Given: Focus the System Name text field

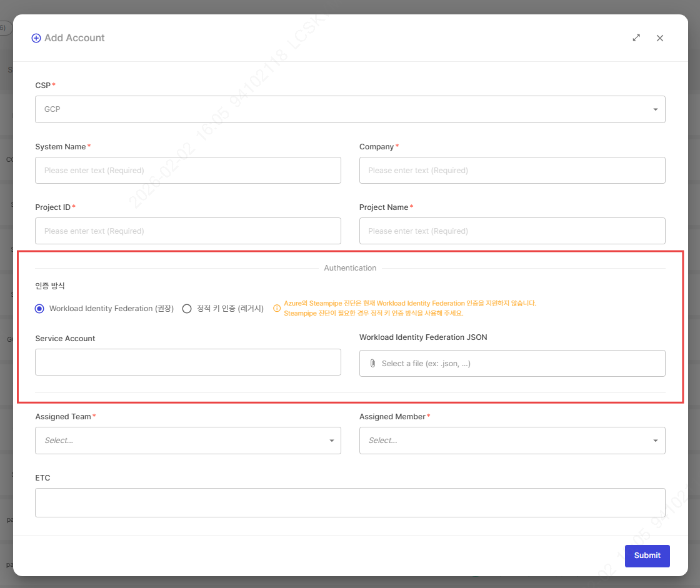Looking at the screenshot, I should click(187, 171).
